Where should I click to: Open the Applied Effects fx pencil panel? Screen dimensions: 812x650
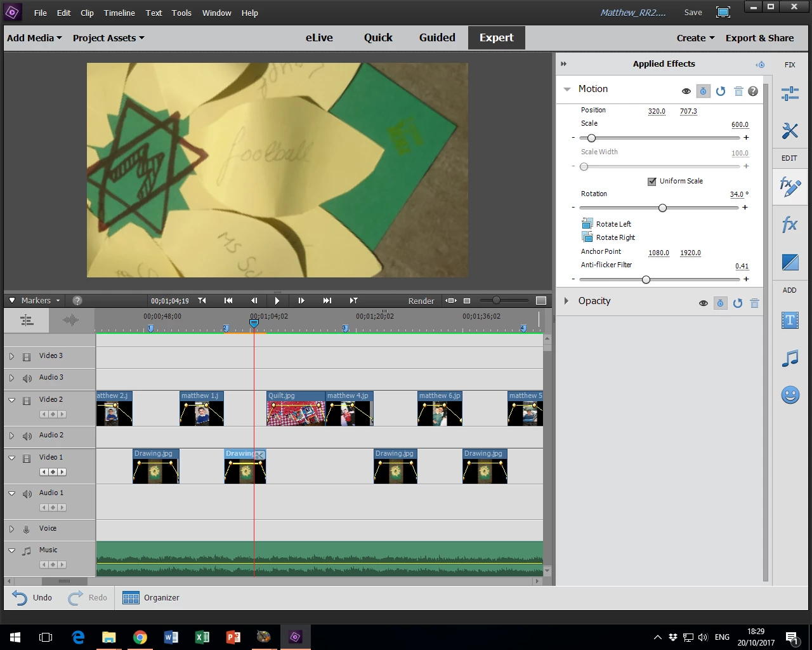point(790,187)
